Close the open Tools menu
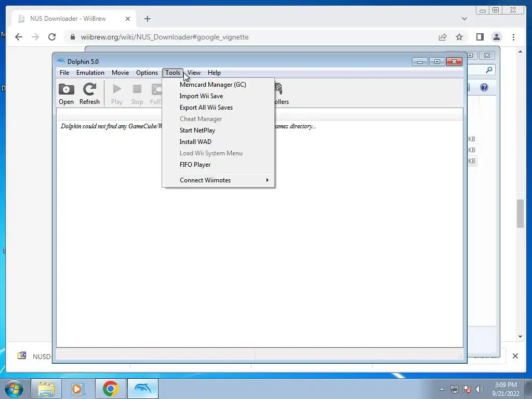This screenshot has width=532, height=399. click(172, 73)
